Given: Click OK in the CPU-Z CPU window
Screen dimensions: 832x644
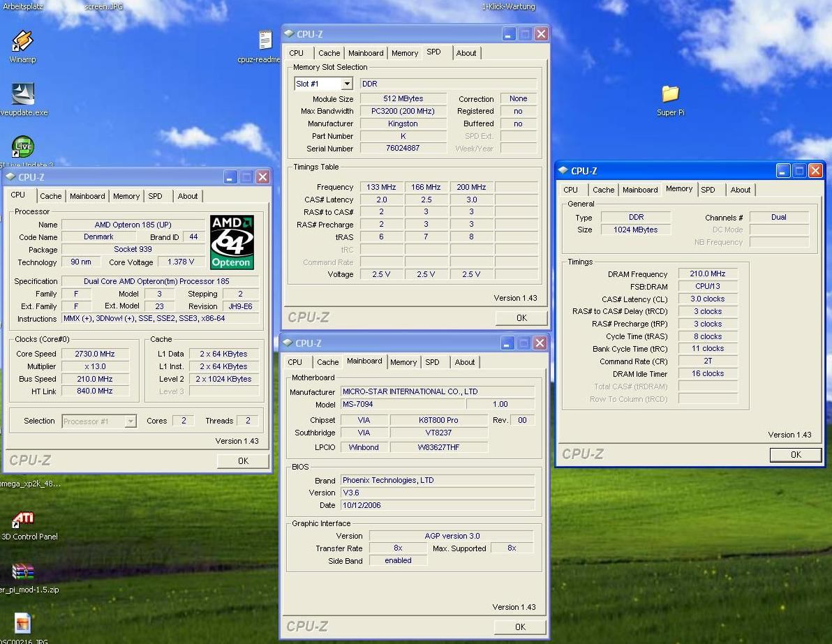Looking at the screenshot, I should (243, 461).
